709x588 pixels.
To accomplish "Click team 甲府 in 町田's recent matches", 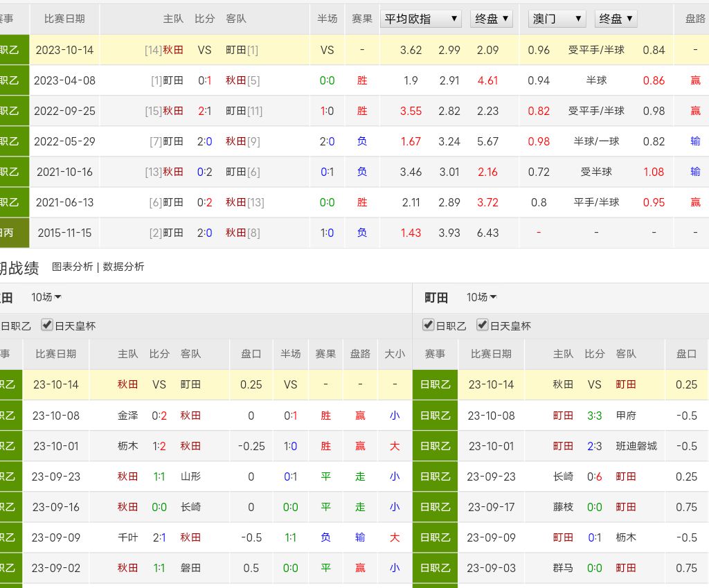I will coord(626,416).
